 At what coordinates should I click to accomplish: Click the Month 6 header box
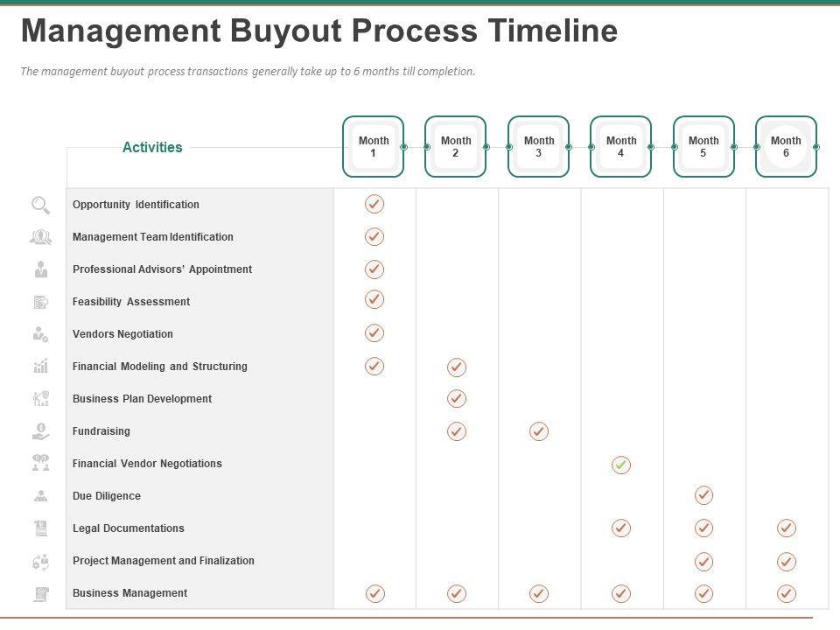[786, 147]
